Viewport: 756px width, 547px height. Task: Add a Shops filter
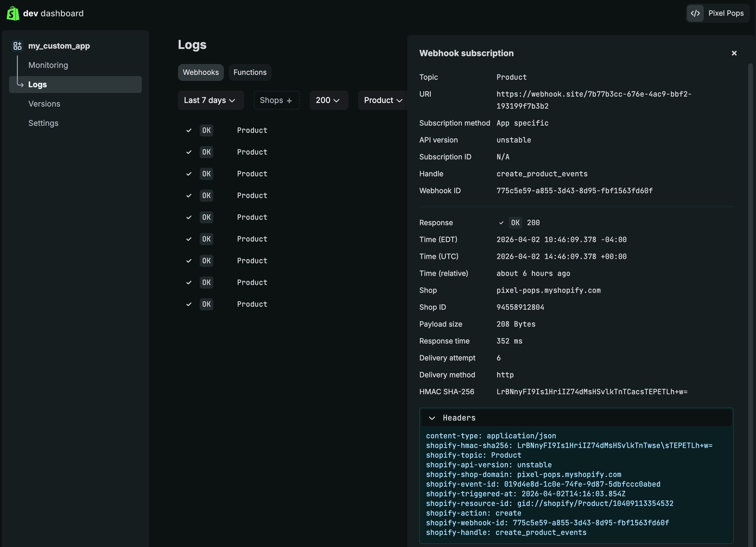[x=277, y=100]
